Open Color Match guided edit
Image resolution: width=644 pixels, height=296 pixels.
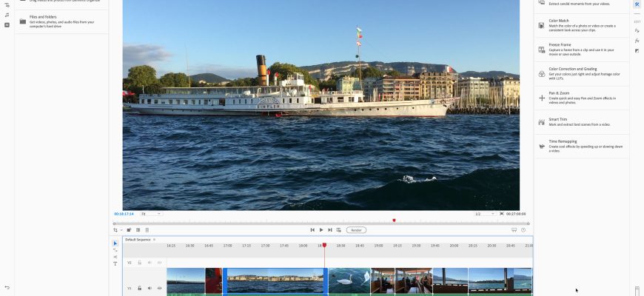[x=582, y=25]
